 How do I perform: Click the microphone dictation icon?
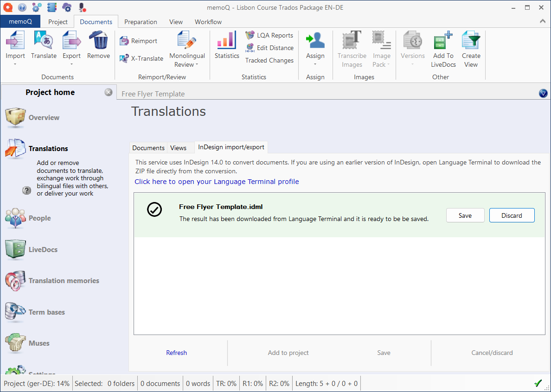[x=82, y=7]
